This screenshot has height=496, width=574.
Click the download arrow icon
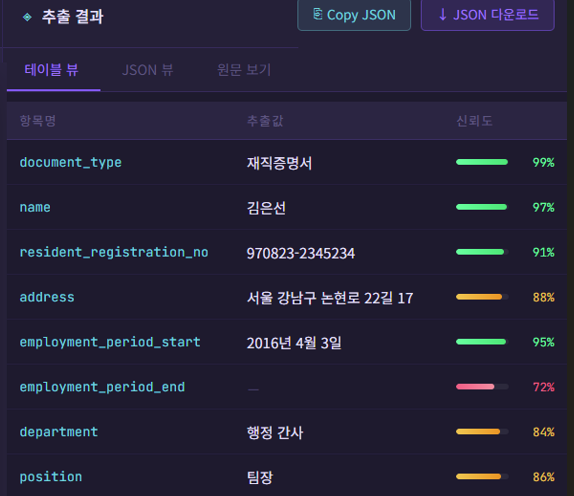(443, 15)
